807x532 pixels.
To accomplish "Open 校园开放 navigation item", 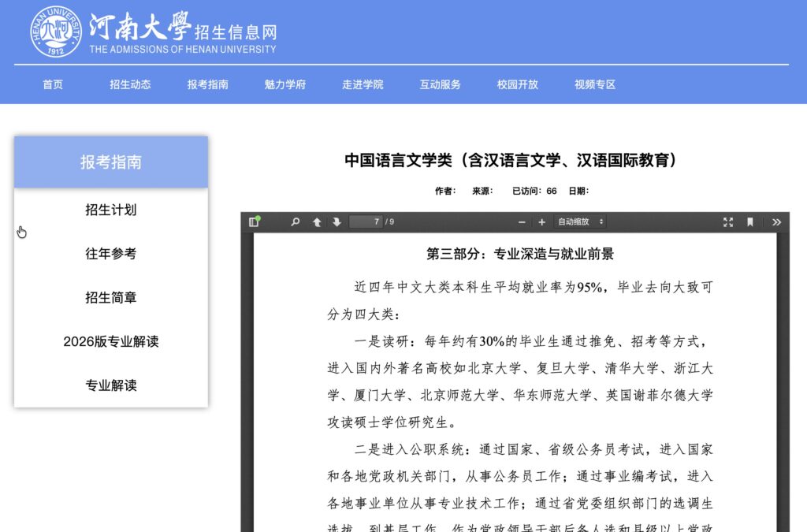I will (517, 84).
